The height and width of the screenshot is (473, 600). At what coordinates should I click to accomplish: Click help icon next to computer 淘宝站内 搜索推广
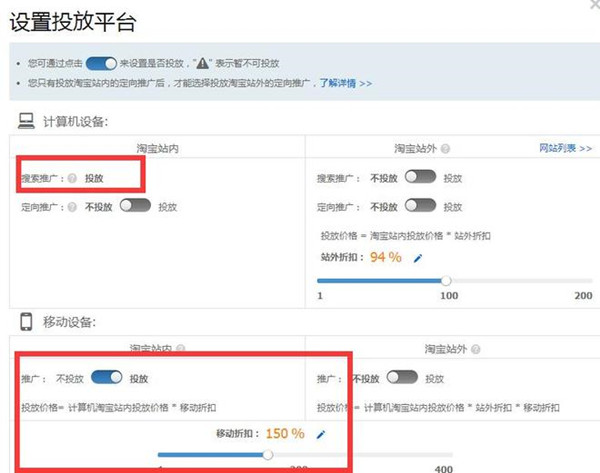[73, 178]
